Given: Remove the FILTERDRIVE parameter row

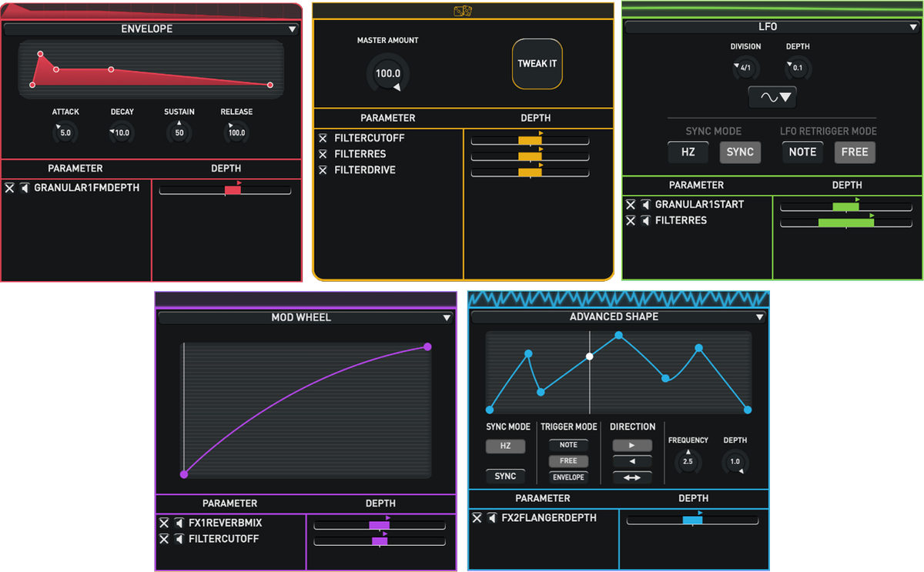Looking at the screenshot, I should tap(323, 170).
